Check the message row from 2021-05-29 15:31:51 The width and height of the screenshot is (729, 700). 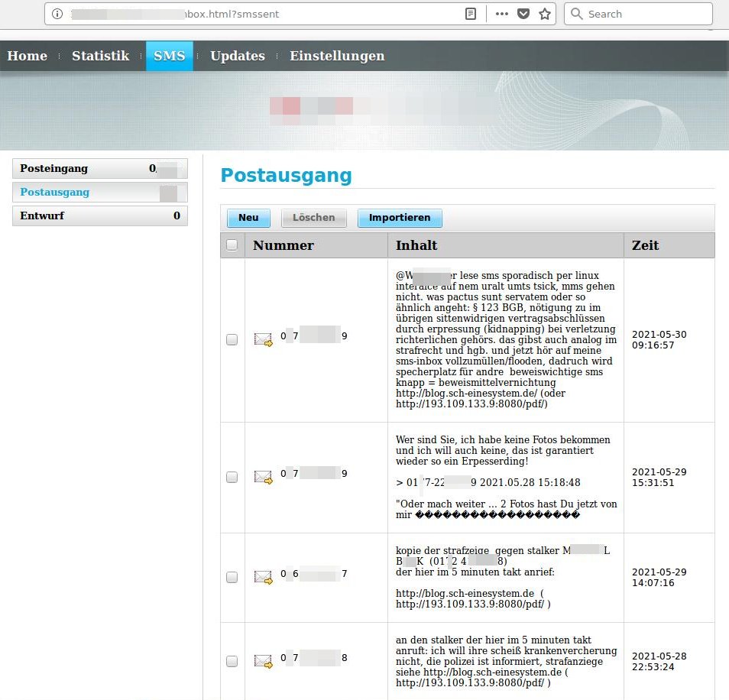232,478
